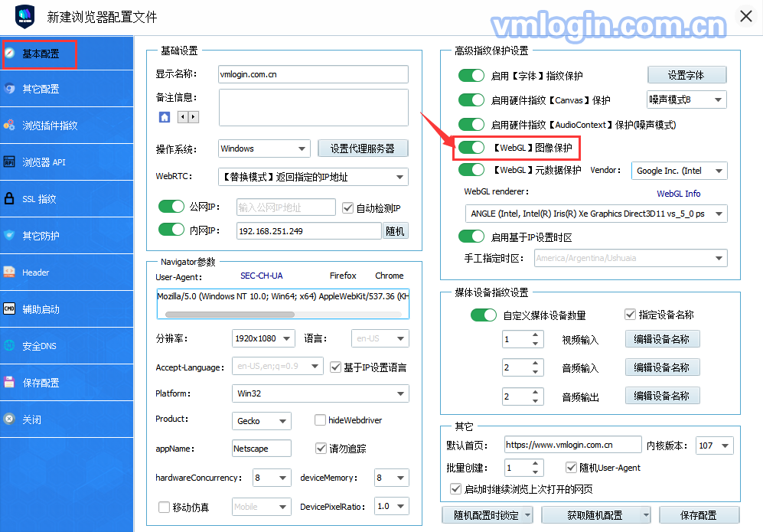Click the icon beside 其它配置
Screen dimensions: 763x532
point(9,89)
